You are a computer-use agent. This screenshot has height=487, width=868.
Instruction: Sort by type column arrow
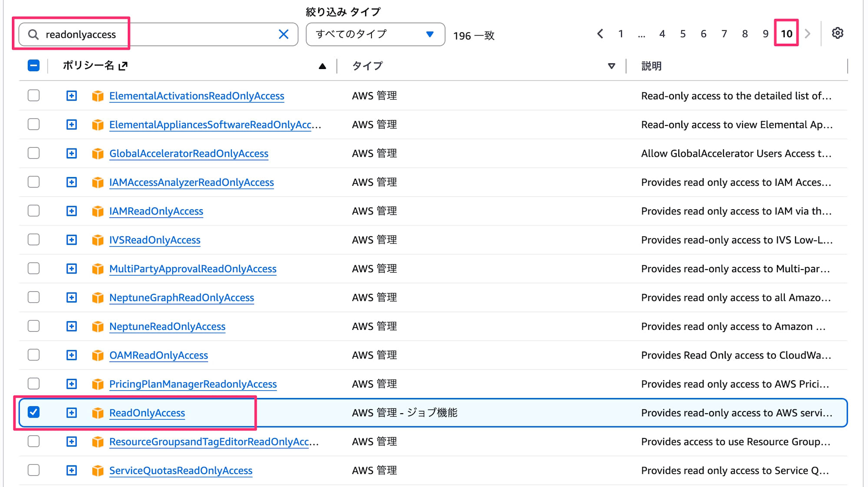click(612, 66)
